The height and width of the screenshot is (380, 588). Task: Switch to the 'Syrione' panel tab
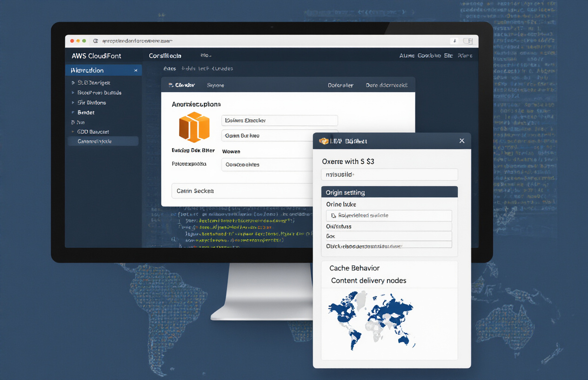[215, 85]
